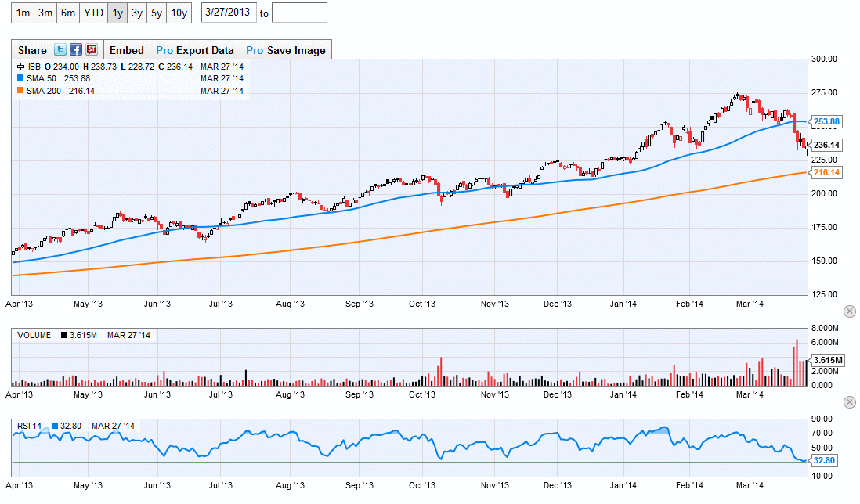Open the Embed tab

click(x=126, y=50)
